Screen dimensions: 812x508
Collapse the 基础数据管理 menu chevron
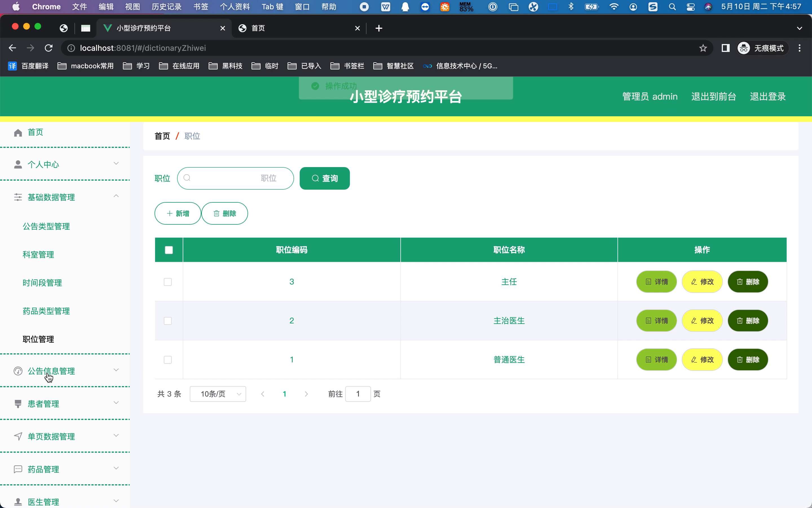coord(116,196)
